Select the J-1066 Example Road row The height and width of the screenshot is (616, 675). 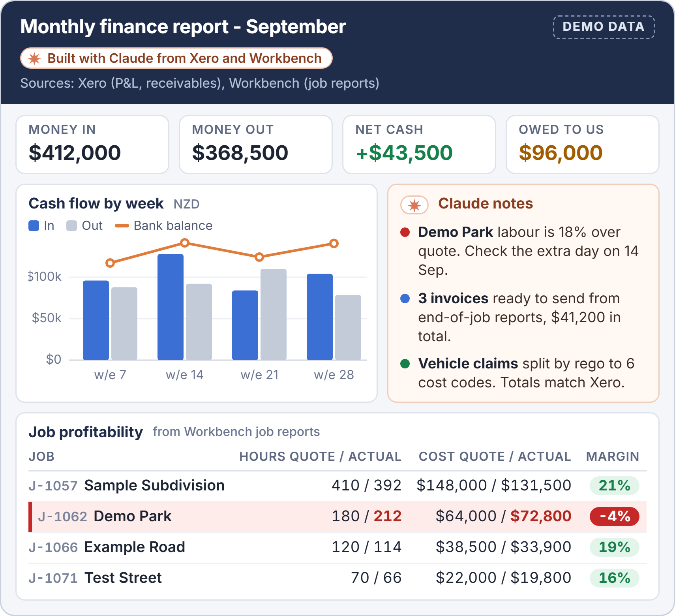(x=337, y=547)
